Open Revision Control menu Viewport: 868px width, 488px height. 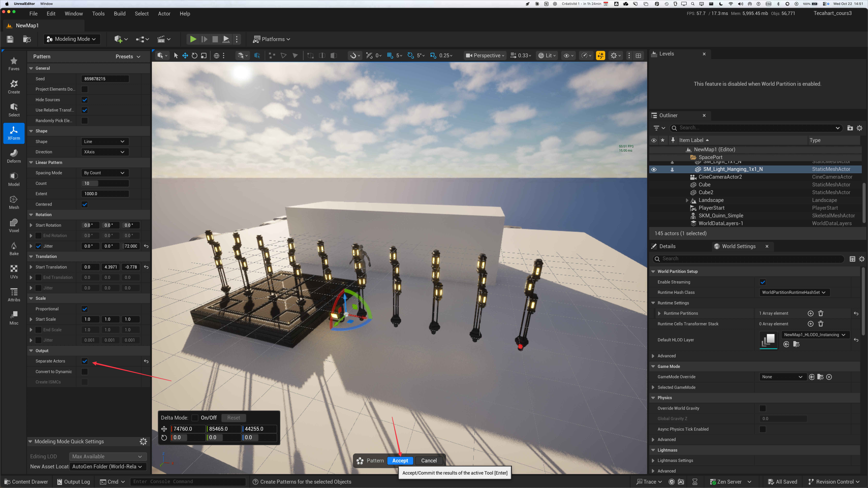(x=834, y=482)
